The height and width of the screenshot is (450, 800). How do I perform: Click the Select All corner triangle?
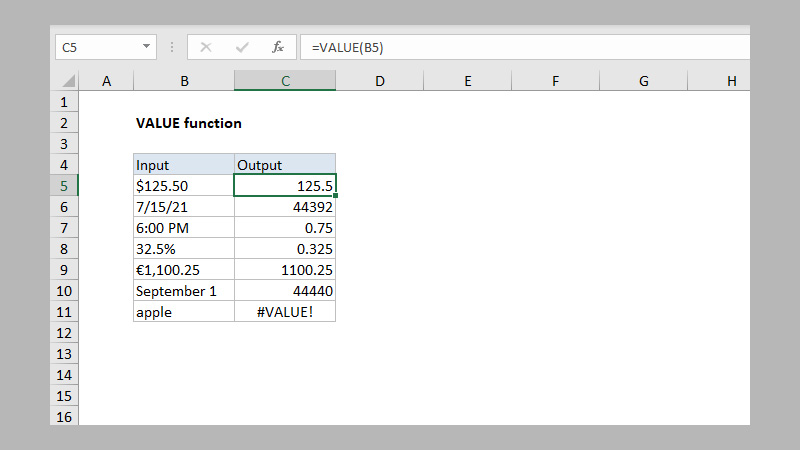point(68,81)
